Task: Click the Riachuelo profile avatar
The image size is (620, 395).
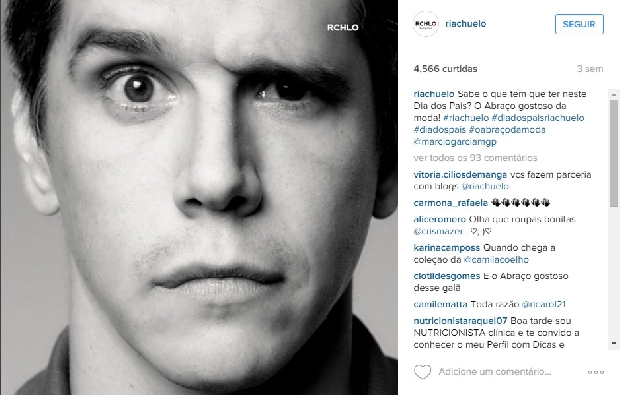Action: (x=425, y=24)
